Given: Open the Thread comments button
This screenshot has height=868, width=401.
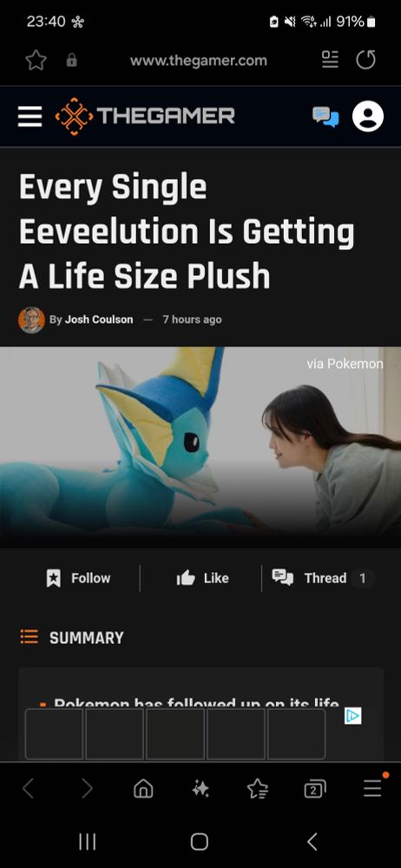Looking at the screenshot, I should click(x=324, y=578).
